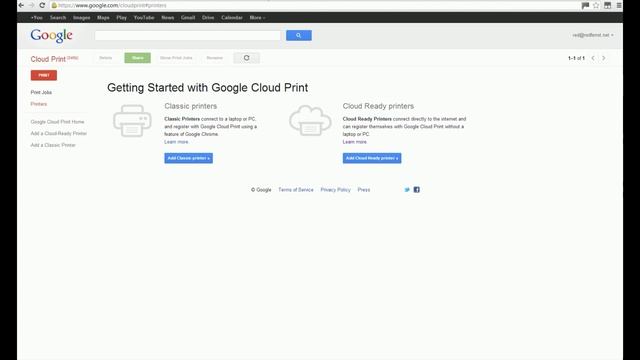Click the Google logo
This screenshot has height=360, width=640.
pos(51,36)
